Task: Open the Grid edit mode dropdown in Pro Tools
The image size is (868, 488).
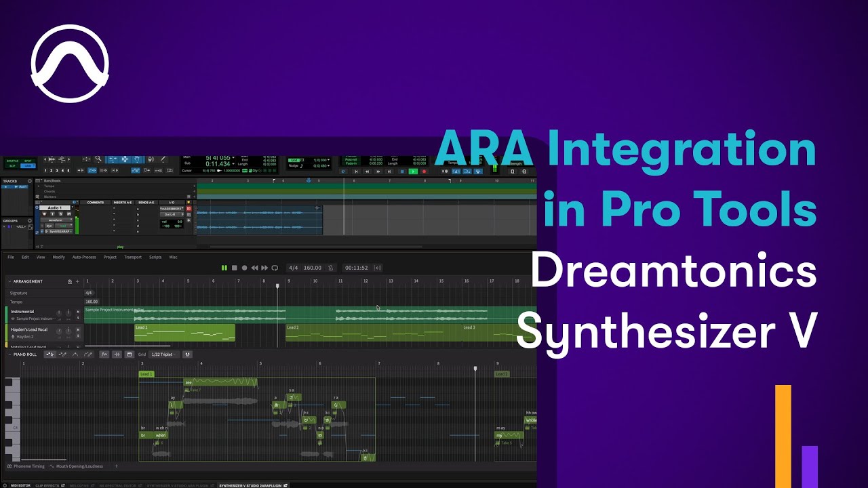Action: pos(28,166)
